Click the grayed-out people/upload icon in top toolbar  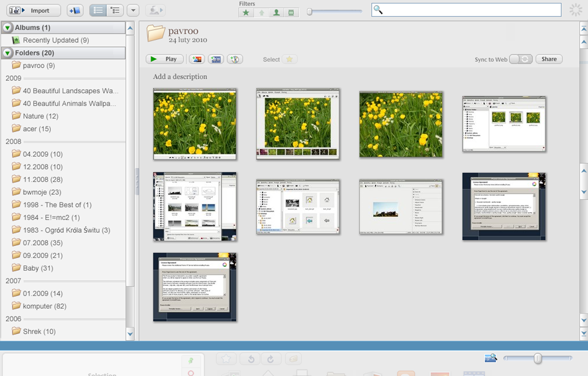[155, 10]
